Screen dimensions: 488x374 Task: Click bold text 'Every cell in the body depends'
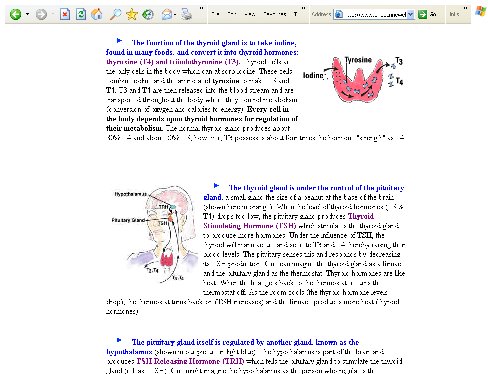click(202, 114)
